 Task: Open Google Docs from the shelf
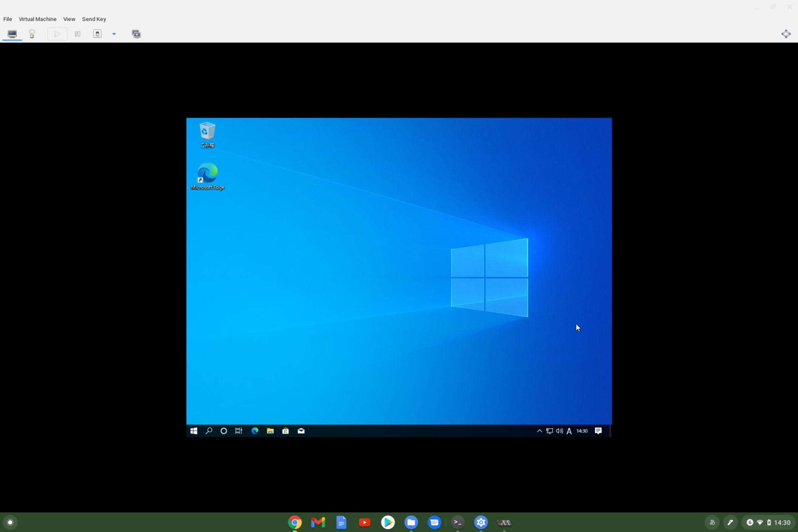(x=341, y=522)
